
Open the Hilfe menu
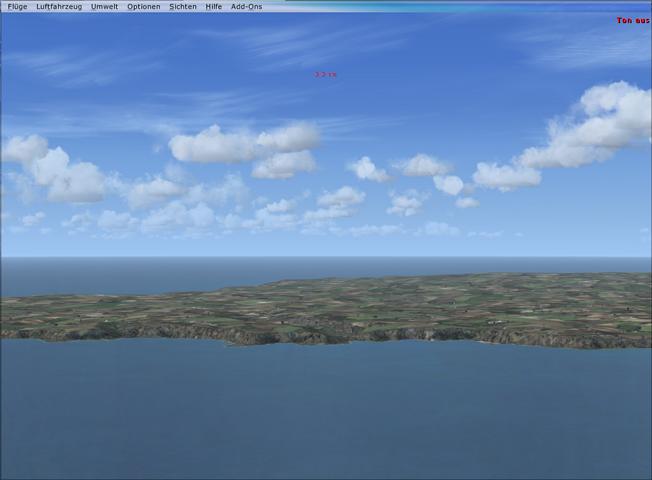coord(214,6)
